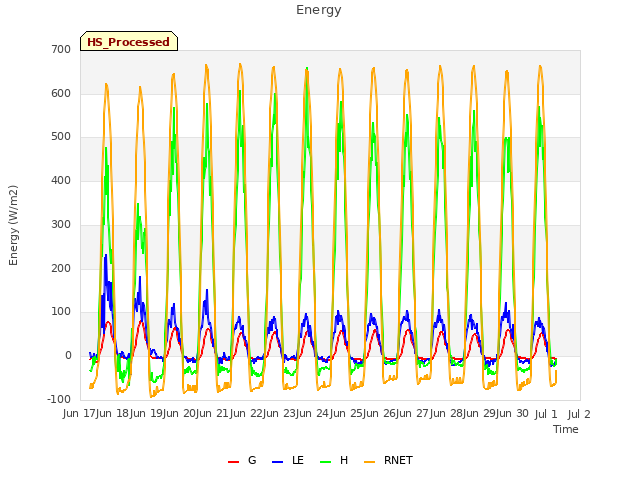Screen dimensions: 640x480
Task: Click the green H legend swatch
Action: 325,462
